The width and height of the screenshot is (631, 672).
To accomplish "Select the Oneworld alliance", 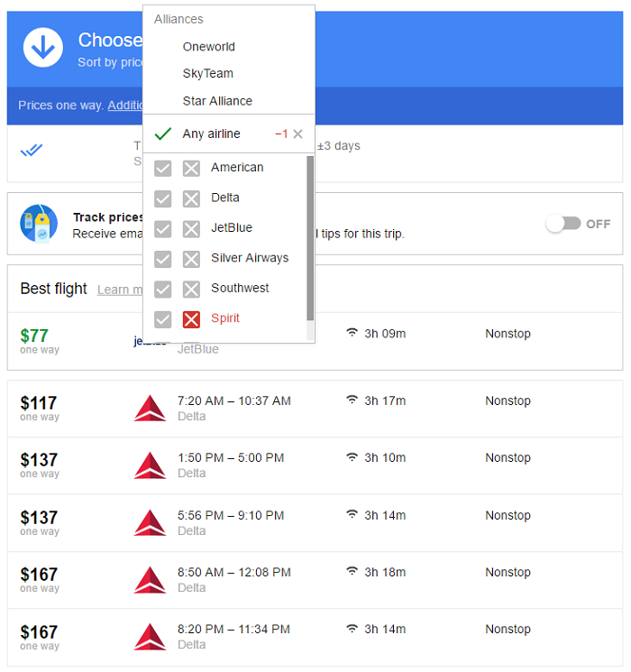I will [x=208, y=46].
